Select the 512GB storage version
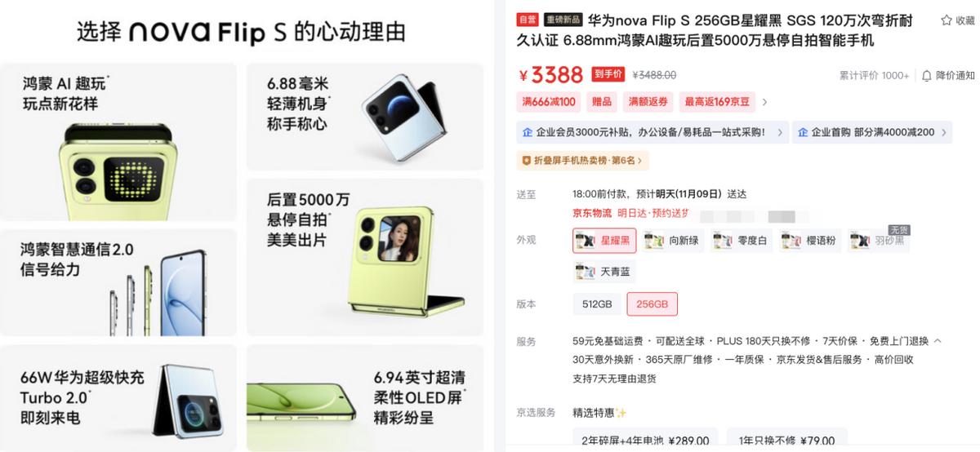The image size is (980, 452). pyautogui.click(x=597, y=304)
